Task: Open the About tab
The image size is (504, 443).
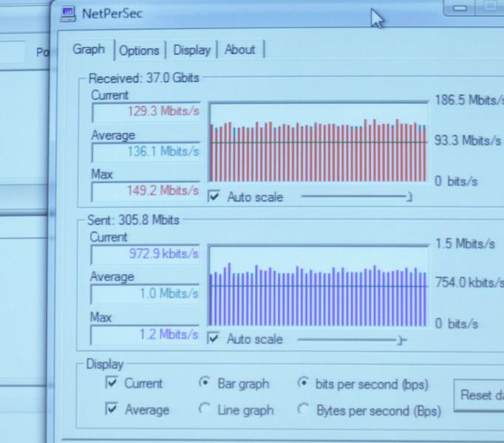Action: pyautogui.click(x=239, y=49)
